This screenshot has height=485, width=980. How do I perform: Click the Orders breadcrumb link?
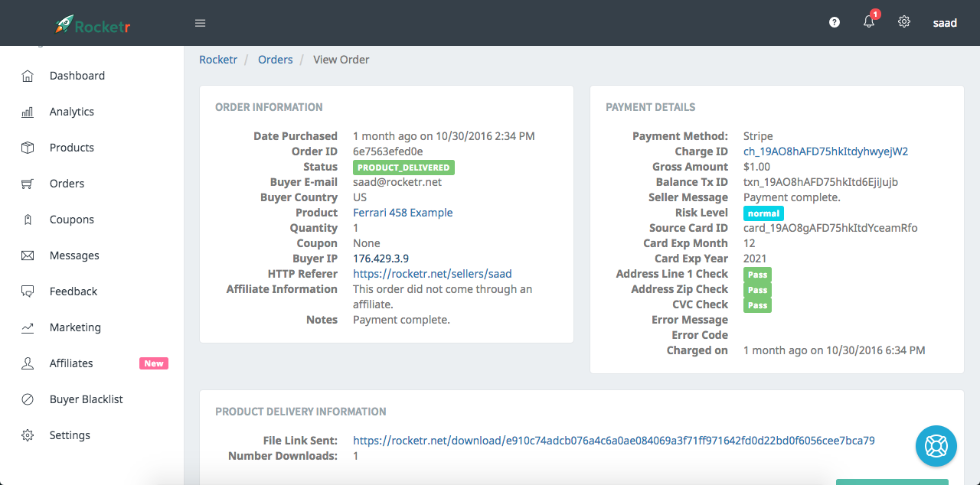click(x=276, y=60)
